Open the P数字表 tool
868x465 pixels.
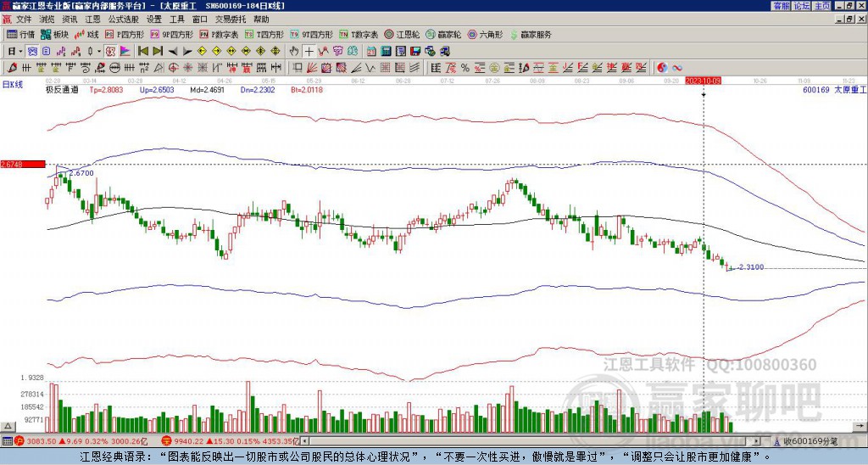click(220, 34)
